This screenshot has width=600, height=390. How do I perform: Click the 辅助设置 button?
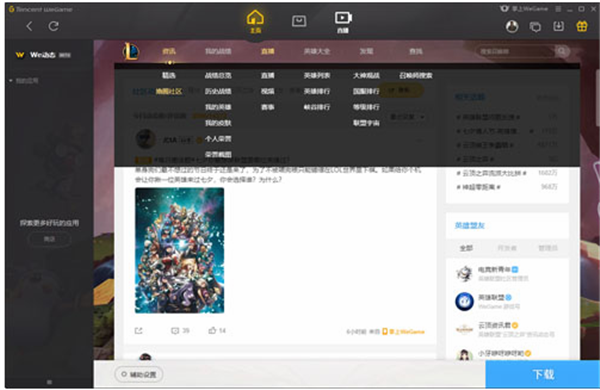(139, 374)
